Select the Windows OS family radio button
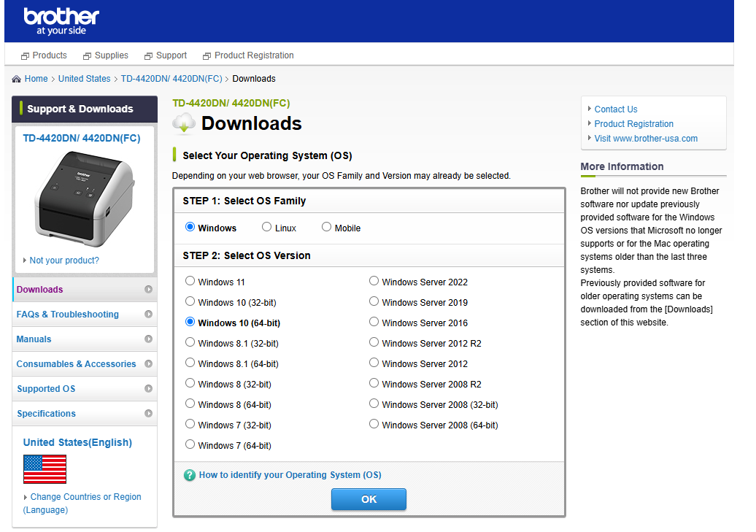Viewport: 756px width, 532px height. click(x=190, y=227)
